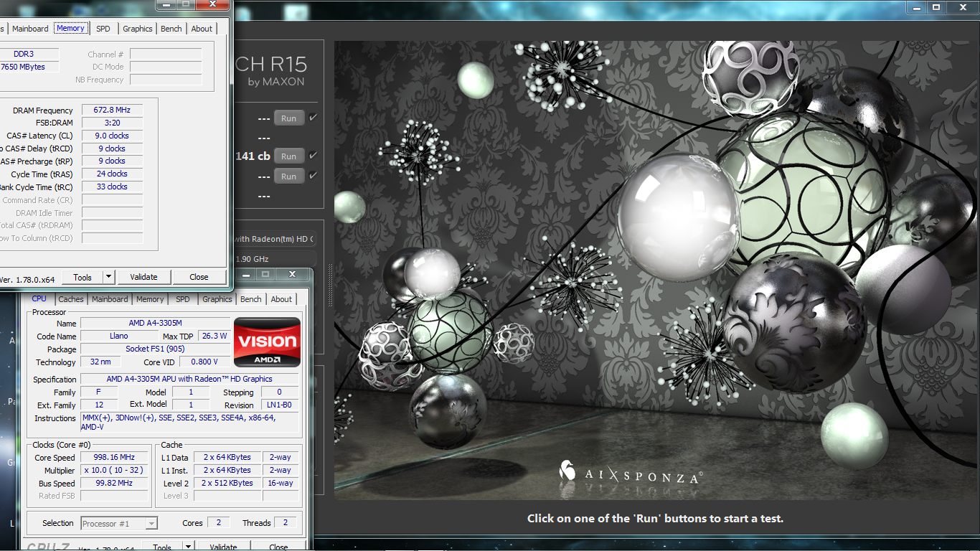Open the Tools dropdown arrow in the Memory window
Viewport: 980px width, 551px height.
point(108,277)
